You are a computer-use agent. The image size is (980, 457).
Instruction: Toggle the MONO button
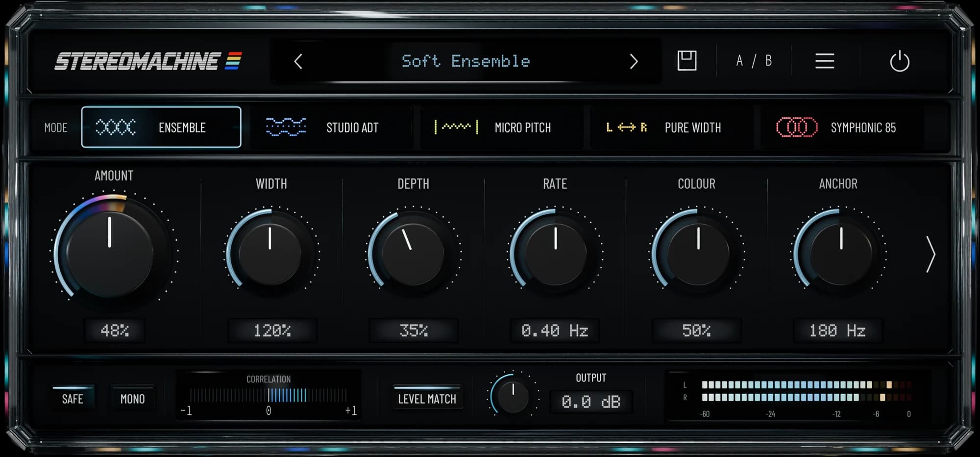(x=132, y=399)
